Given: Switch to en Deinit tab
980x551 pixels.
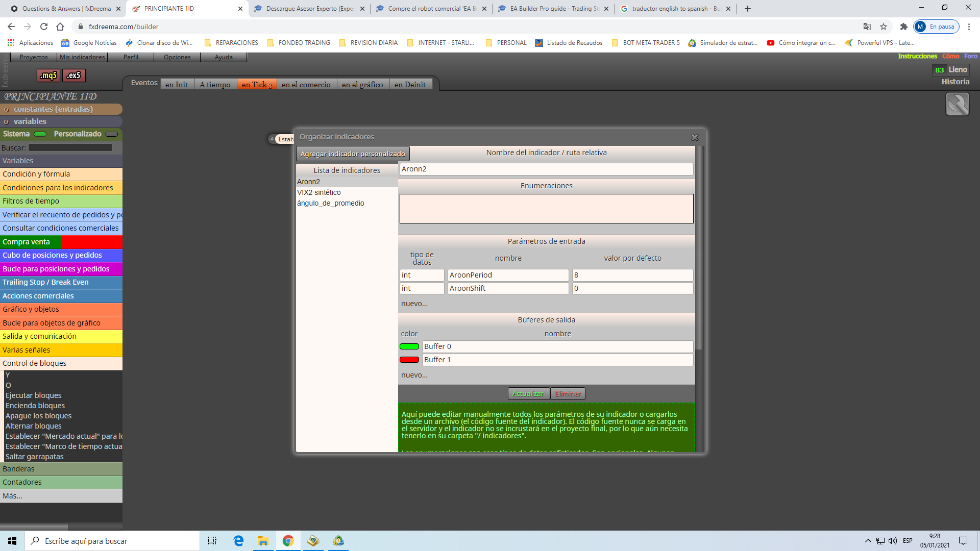Looking at the screenshot, I should (x=410, y=85).
